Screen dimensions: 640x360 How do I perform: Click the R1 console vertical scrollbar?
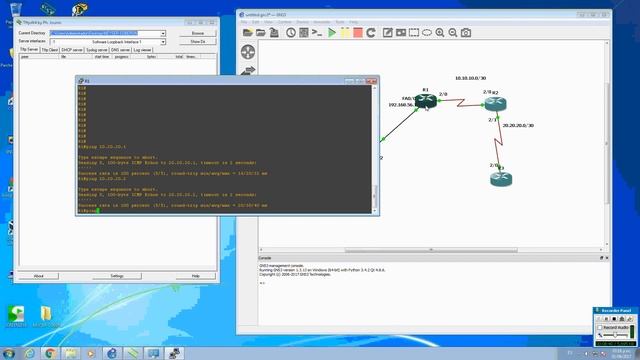pyautogui.click(x=375, y=149)
